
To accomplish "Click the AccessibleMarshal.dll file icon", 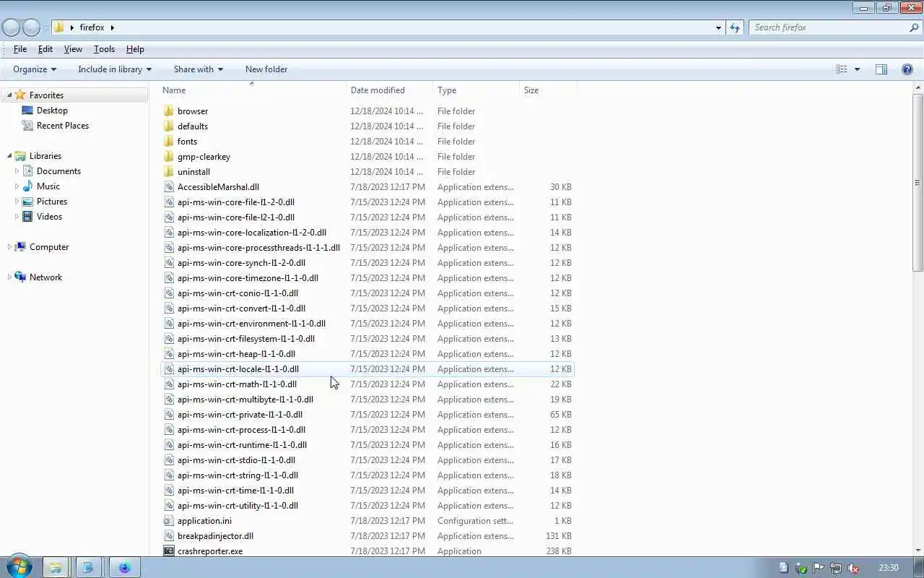I will (x=168, y=186).
